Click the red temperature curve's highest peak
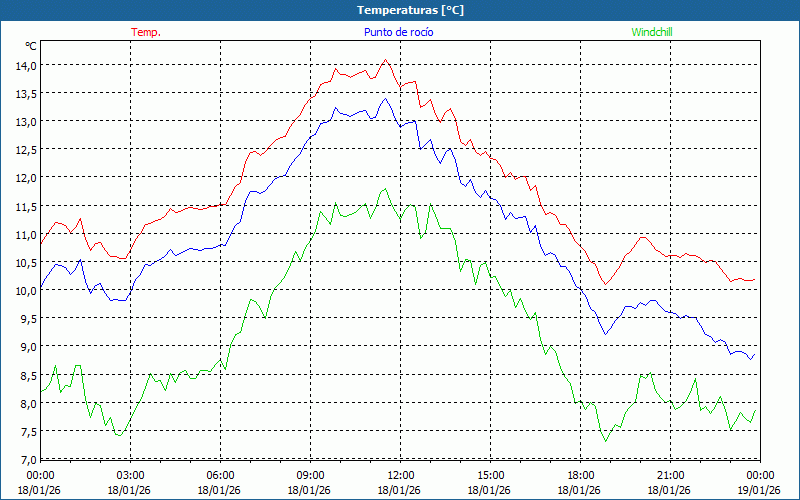 pos(386,60)
